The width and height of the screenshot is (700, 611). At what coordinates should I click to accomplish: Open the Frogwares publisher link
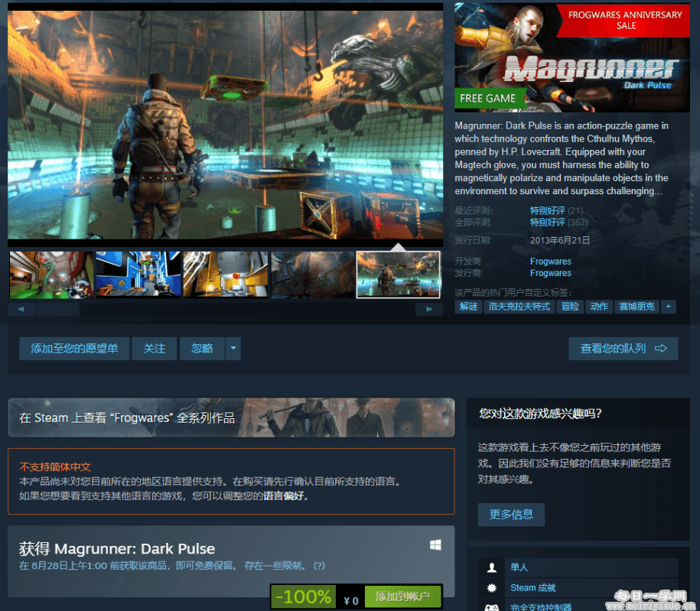pyautogui.click(x=551, y=273)
